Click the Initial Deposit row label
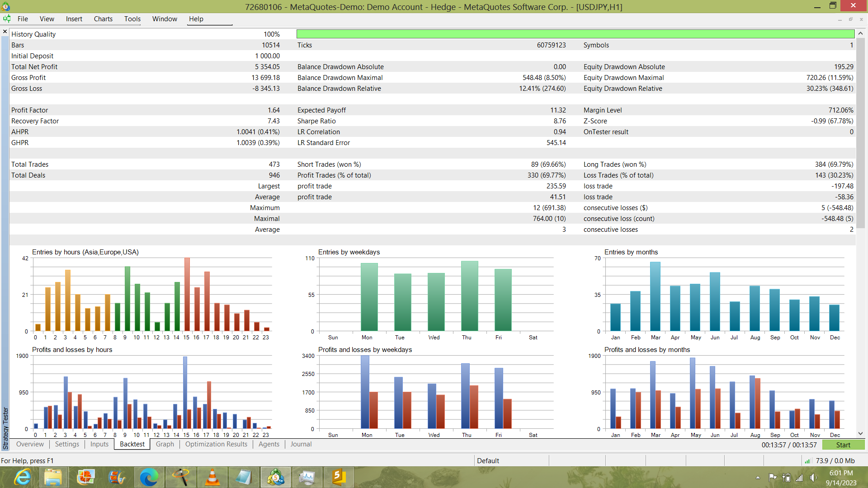 pyautogui.click(x=32, y=56)
